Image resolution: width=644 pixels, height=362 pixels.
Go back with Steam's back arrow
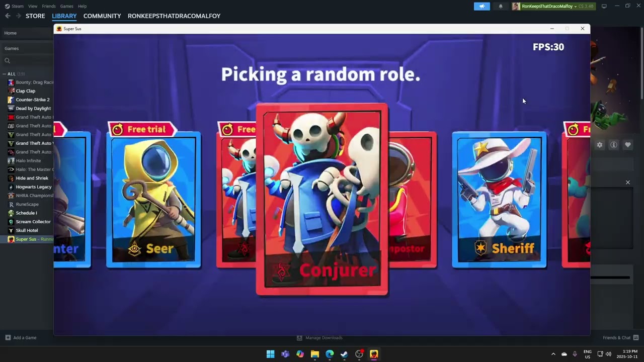[8, 16]
